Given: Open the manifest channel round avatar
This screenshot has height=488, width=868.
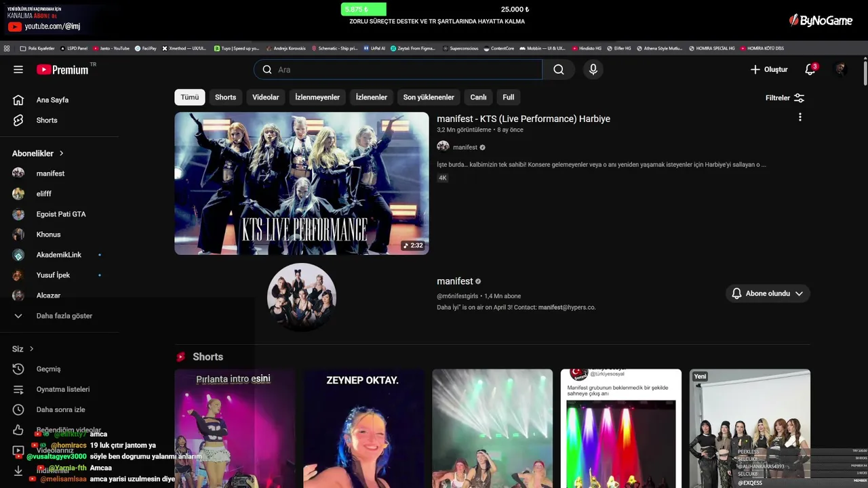Looking at the screenshot, I should click(x=302, y=297).
